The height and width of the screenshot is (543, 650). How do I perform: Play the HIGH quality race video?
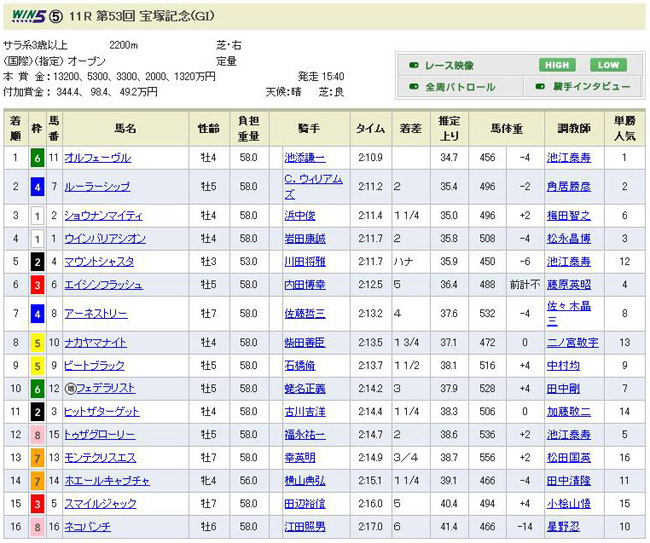pyautogui.click(x=557, y=65)
